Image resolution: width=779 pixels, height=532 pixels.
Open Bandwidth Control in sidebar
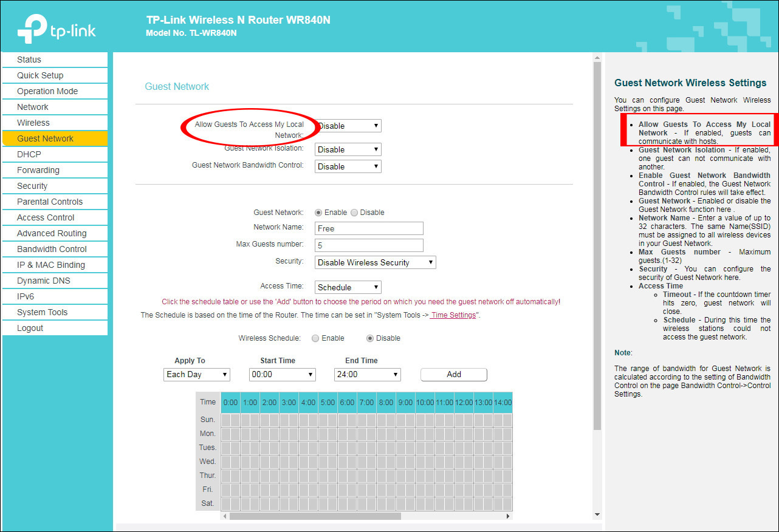pos(55,249)
